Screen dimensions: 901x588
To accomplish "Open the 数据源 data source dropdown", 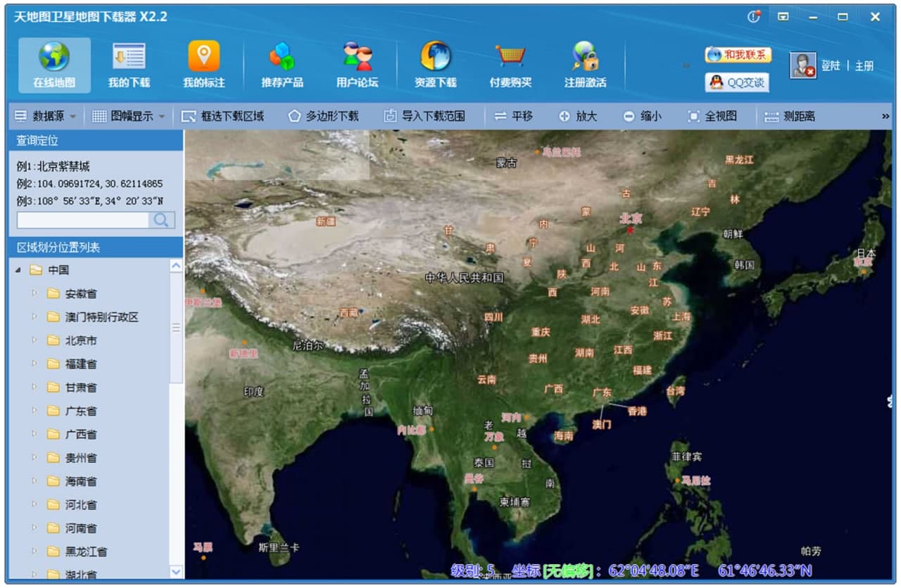I will 45,116.
